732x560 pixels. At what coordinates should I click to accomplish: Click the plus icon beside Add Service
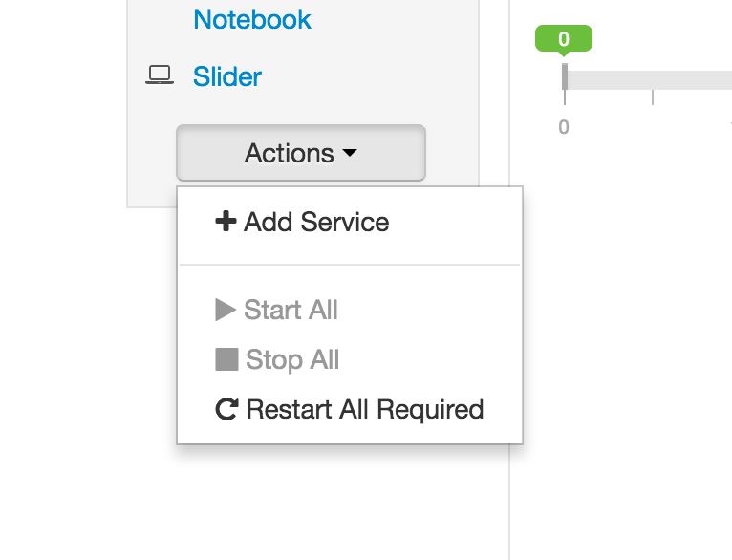click(226, 223)
